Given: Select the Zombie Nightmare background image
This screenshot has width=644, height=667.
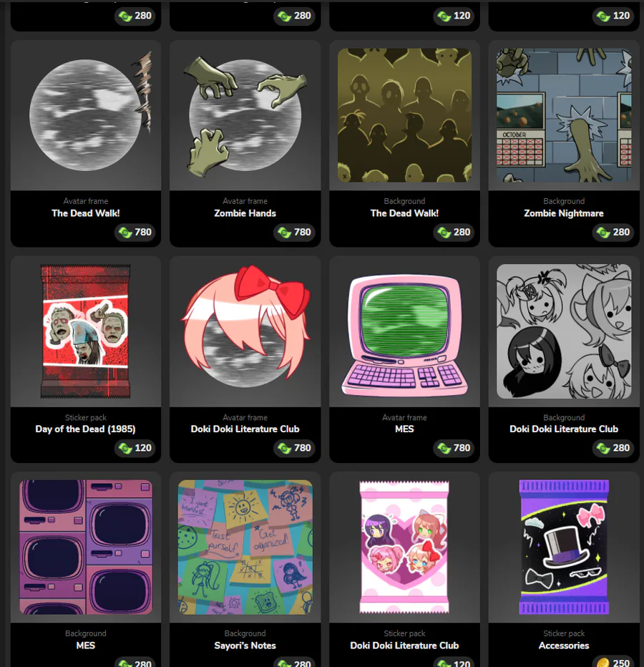Looking at the screenshot, I should click(x=564, y=115).
